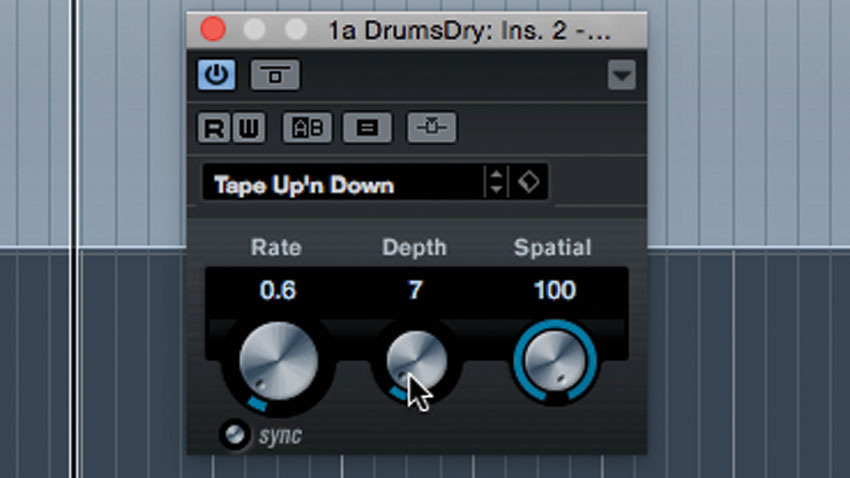
Task: Enable Write automation with W button
Action: click(248, 128)
